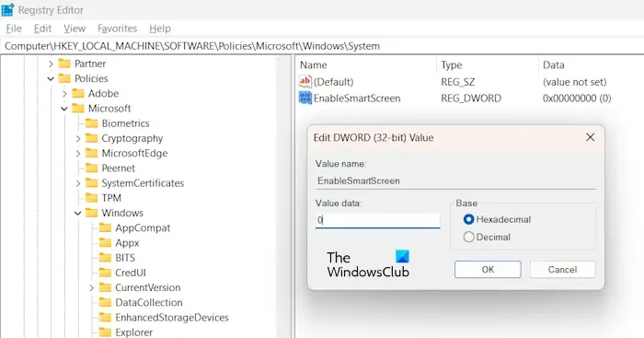This screenshot has width=644, height=338.
Task: Click the MicrosoftEdge folder icon
Action: (x=92, y=154)
